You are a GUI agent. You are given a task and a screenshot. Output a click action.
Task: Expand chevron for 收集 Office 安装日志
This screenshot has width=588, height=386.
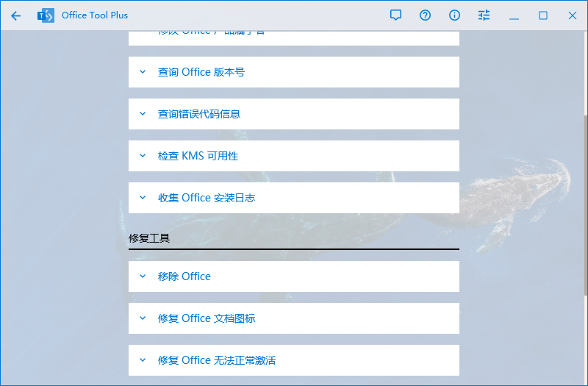(143, 197)
